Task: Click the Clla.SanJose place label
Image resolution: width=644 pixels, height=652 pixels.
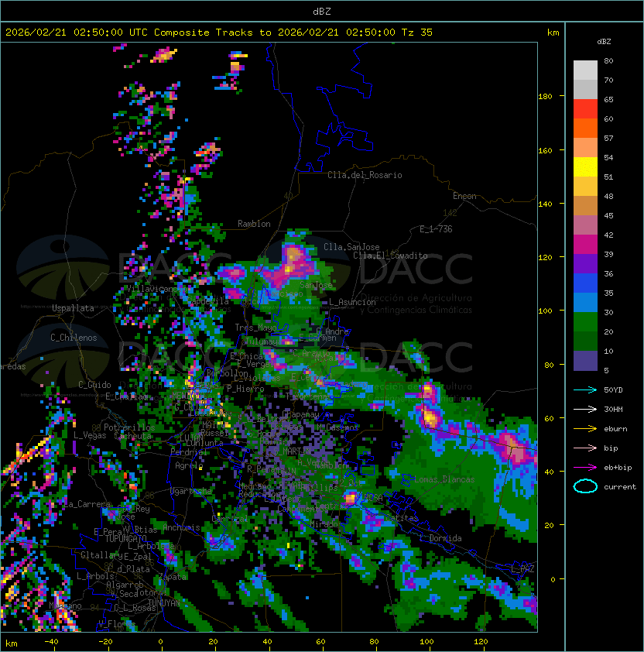Action: click(x=351, y=247)
